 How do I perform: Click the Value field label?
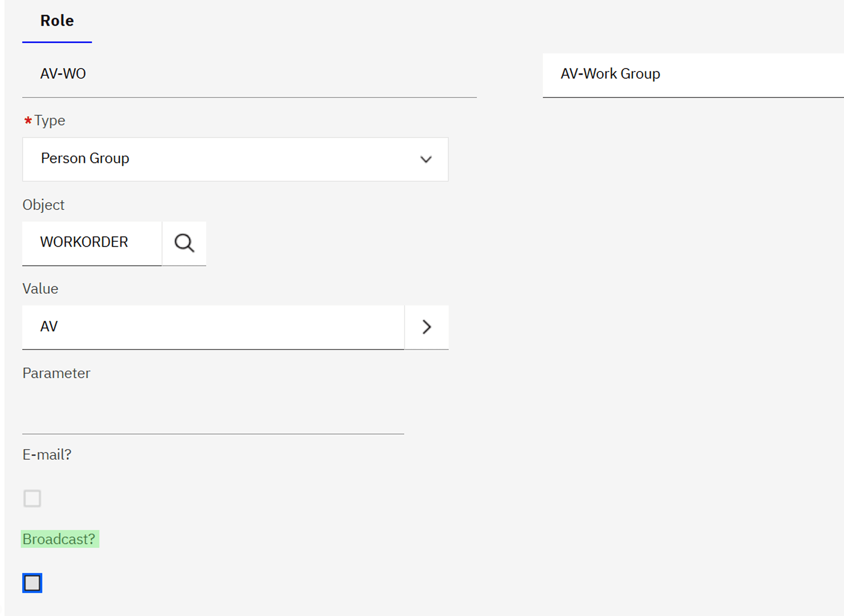tap(40, 289)
